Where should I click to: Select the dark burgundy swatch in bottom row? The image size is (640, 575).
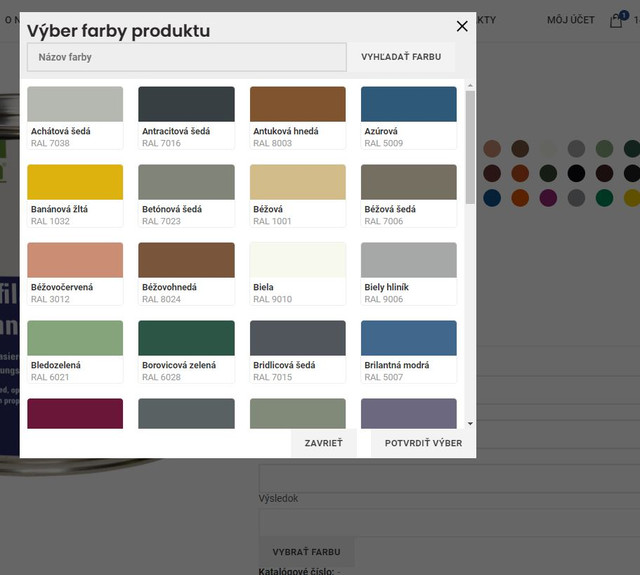(x=75, y=413)
